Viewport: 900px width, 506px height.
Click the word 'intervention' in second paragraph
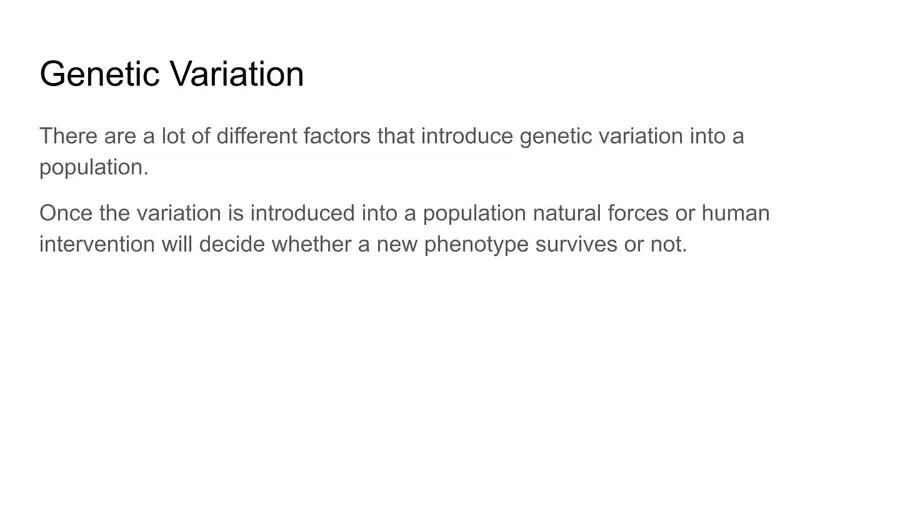tap(97, 244)
